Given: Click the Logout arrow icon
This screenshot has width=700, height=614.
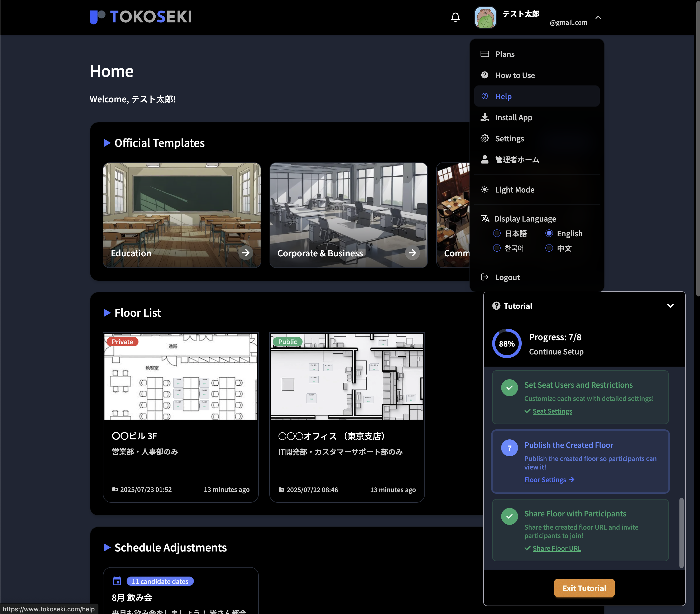Looking at the screenshot, I should pos(485,277).
